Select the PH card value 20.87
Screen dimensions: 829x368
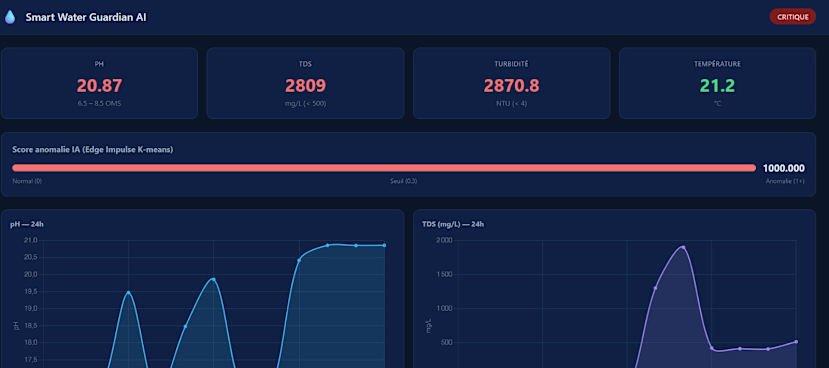[99, 86]
